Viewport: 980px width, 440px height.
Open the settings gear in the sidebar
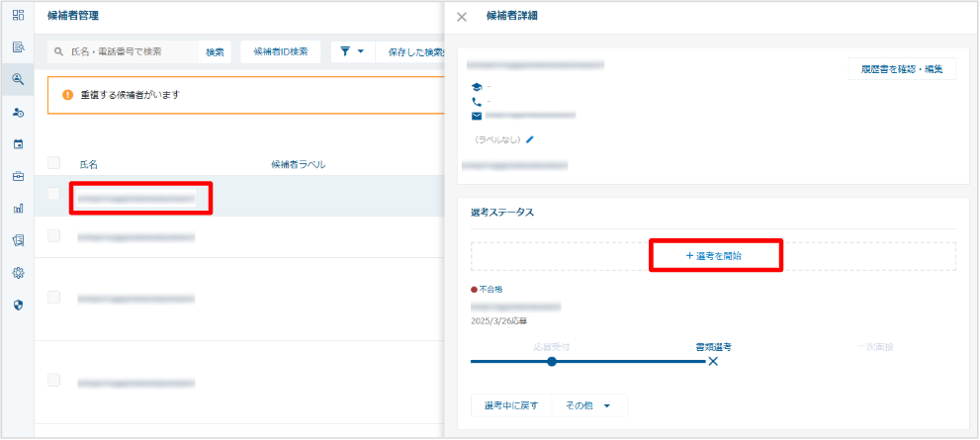coord(18,273)
